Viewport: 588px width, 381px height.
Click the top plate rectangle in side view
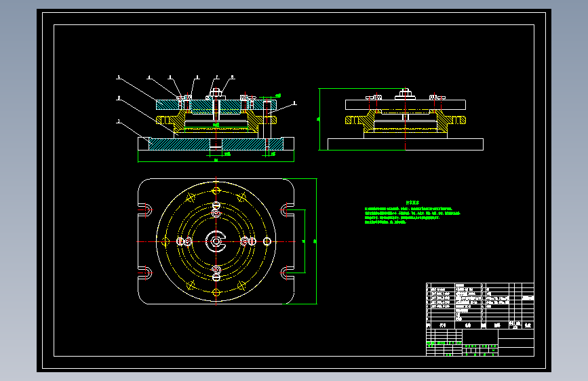click(406, 104)
